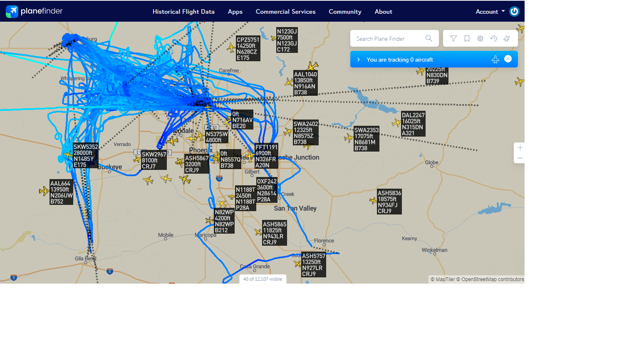The image size is (644, 359).
Task: Click the plane icon in tracking banner
Action: point(495,60)
